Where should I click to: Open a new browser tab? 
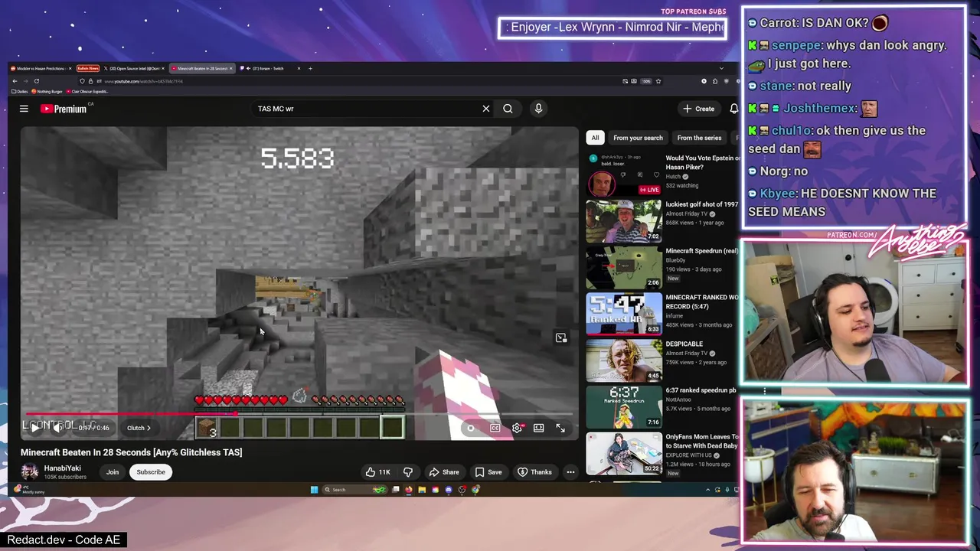[x=310, y=68]
